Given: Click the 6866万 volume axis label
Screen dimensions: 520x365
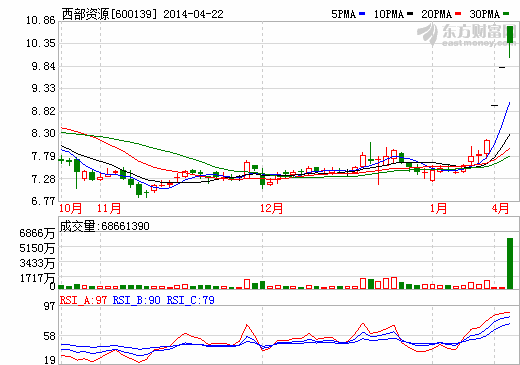Looking at the screenshot, I should coord(37,233).
